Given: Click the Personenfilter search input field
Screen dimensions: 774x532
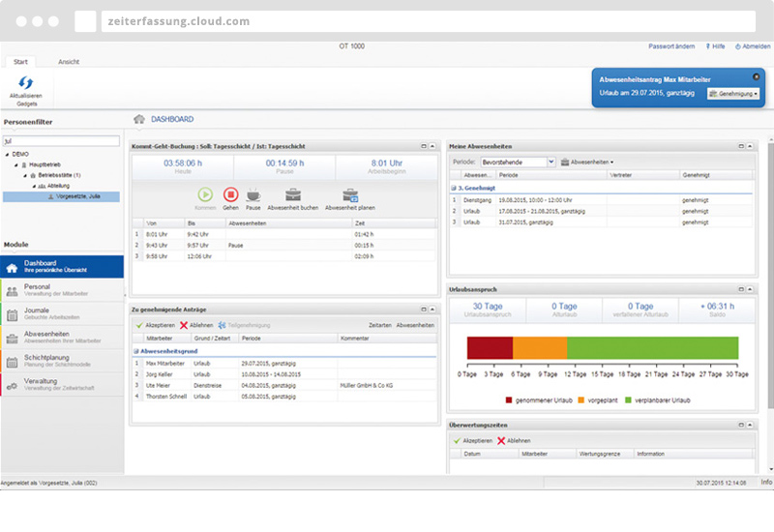Looking at the screenshot, I should pos(62,140).
